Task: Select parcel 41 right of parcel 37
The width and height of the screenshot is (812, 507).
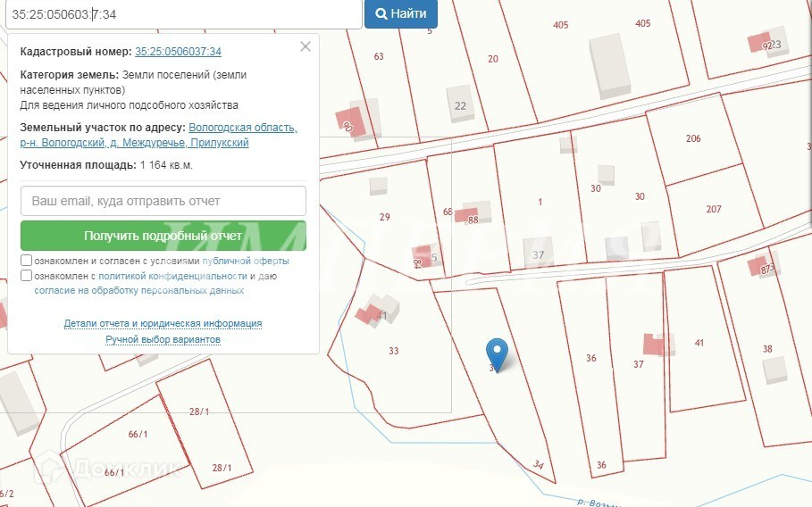Action: coord(699,343)
